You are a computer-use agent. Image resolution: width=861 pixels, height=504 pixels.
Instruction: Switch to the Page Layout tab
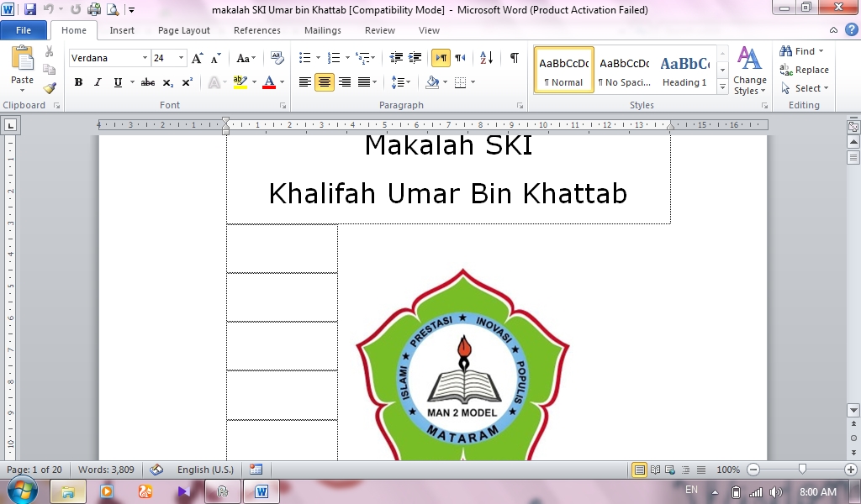(x=184, y=30)
